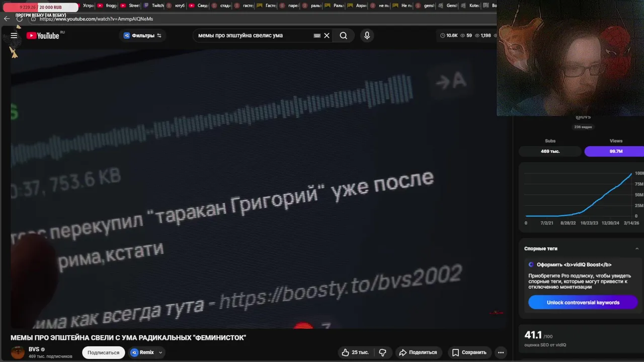644x362 pixels.
Task: Click the video title text
Action: pos(128,338)
